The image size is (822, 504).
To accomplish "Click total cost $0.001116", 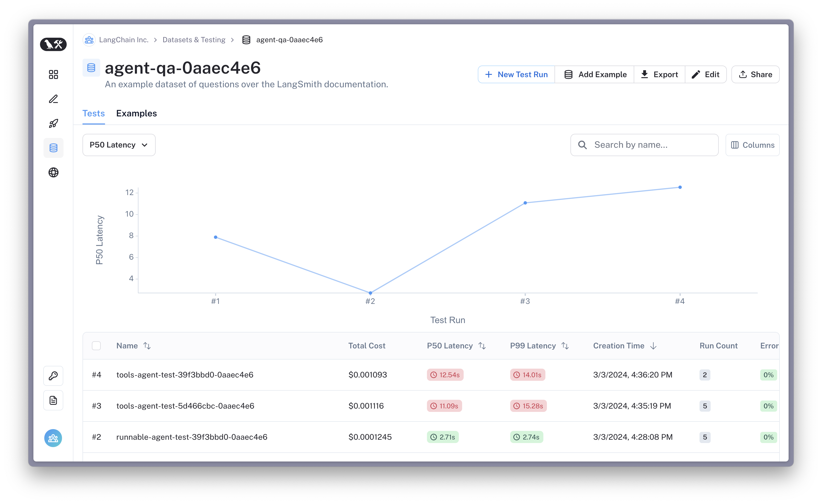I will click(x=366, y=406).
